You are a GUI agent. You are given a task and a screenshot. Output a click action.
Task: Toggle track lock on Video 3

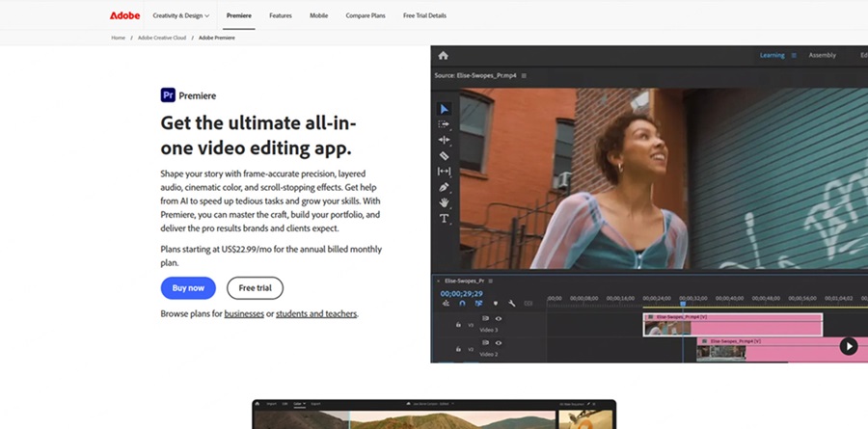458,325
